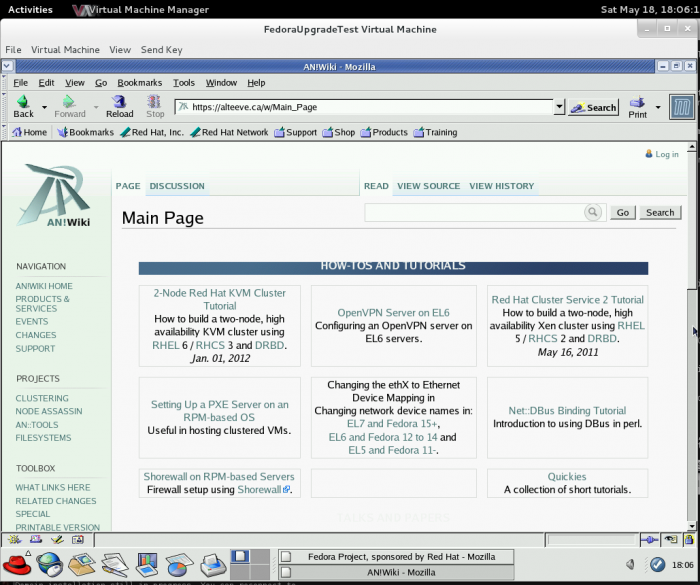Open the OpenVPN Server on EL6 link
The height and width of the screenshot is (585, 700).
coord(393,313)
